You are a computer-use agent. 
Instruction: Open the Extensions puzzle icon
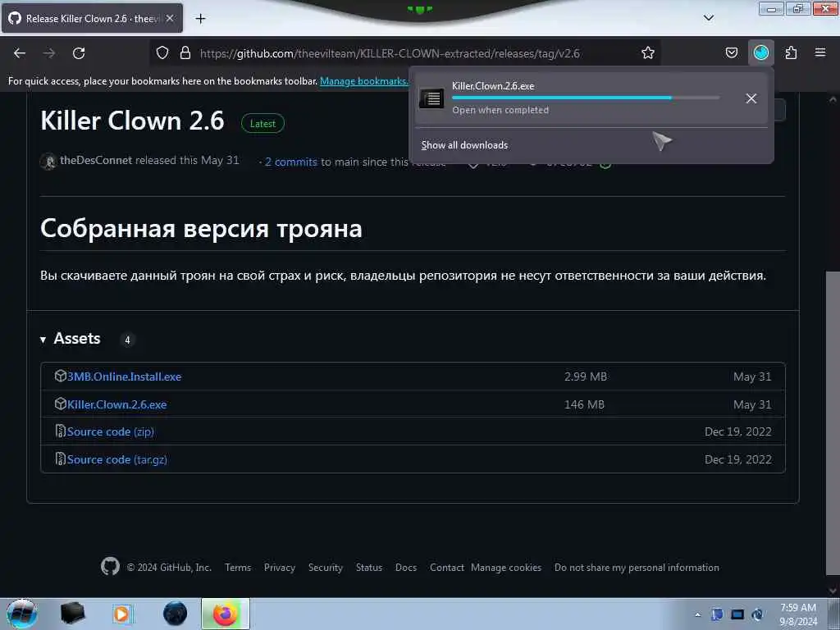tap(791, 52)
